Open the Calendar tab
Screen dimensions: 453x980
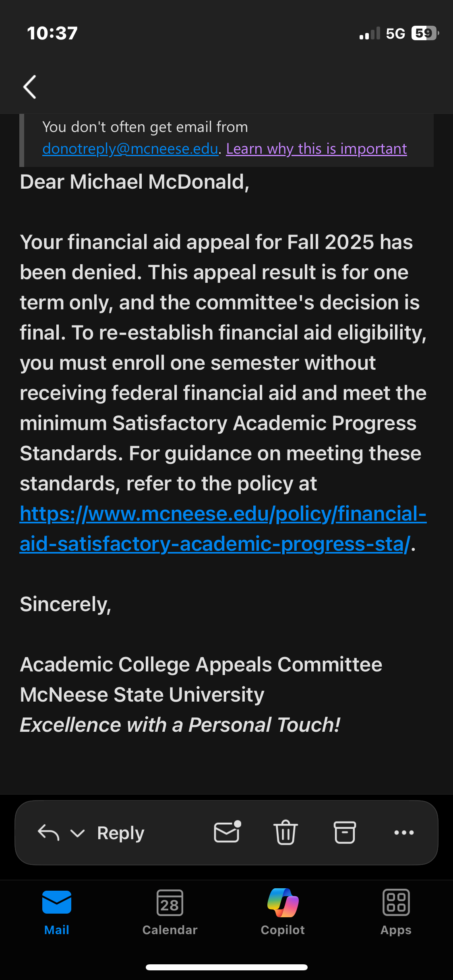coord(170,912)
